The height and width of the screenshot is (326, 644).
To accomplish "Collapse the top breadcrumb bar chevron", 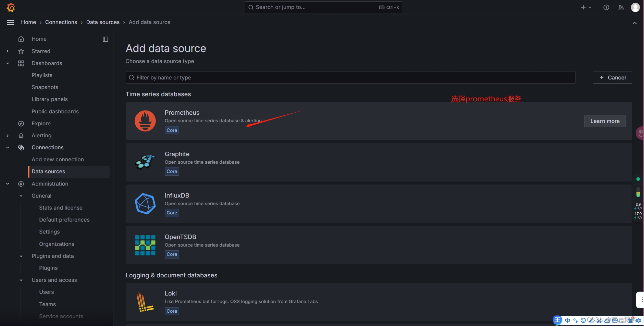I will [634, 23].
